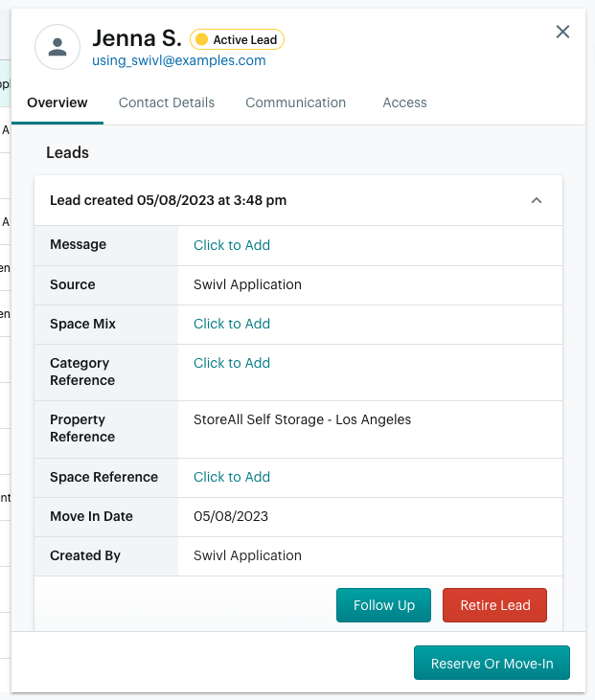The height and width of the screenshot is (700, 595).
Task: Collapse the lead created section chevron
Action: coord(537,200)
